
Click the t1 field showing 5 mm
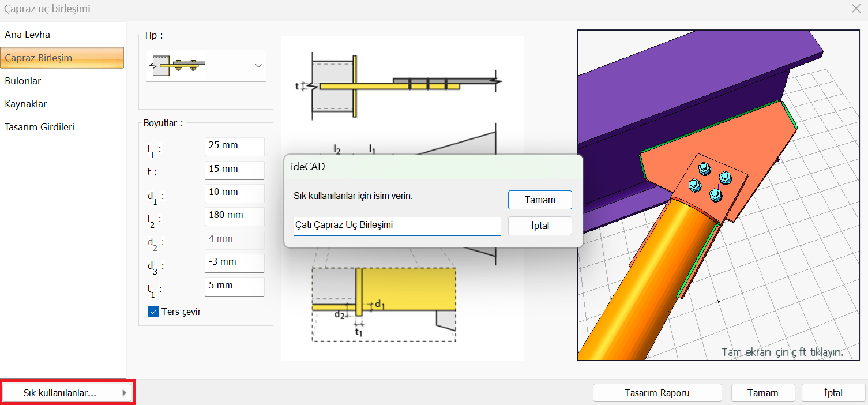[x=234, y=286]
